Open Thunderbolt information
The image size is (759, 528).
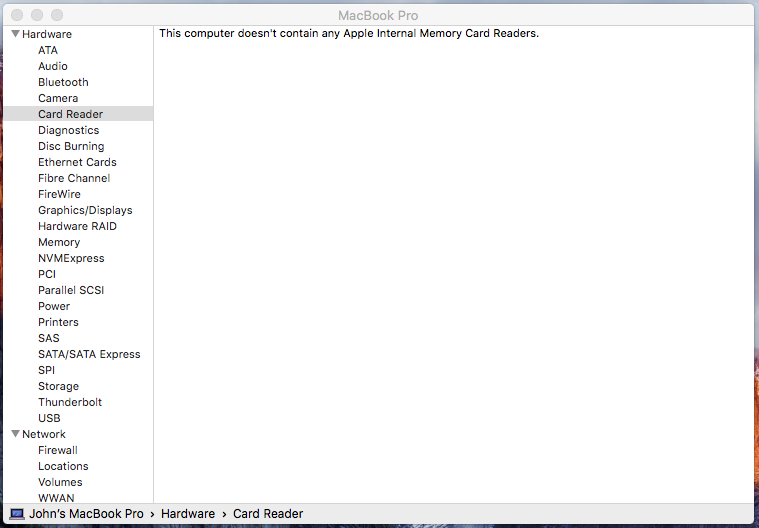click(70, 402)
